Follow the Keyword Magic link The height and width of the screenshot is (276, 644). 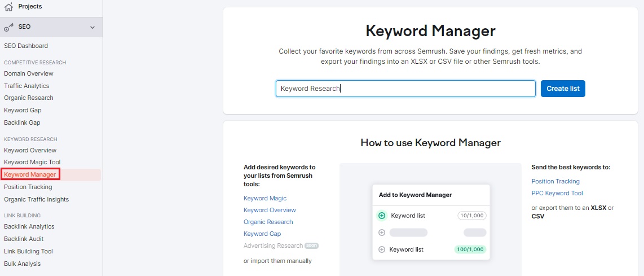(265, 198)
